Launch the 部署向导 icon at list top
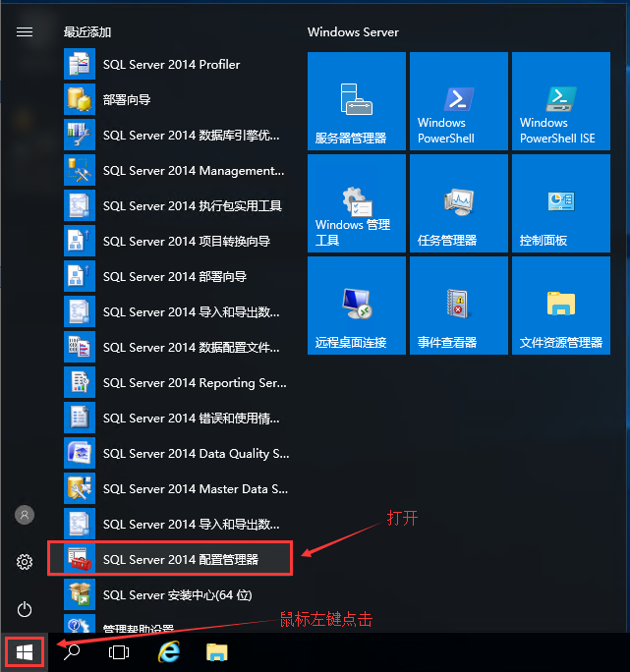 tap(80, 99)
